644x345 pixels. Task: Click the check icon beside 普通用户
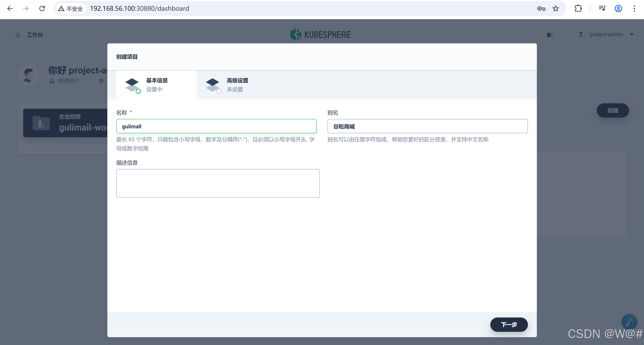(101, 81)
